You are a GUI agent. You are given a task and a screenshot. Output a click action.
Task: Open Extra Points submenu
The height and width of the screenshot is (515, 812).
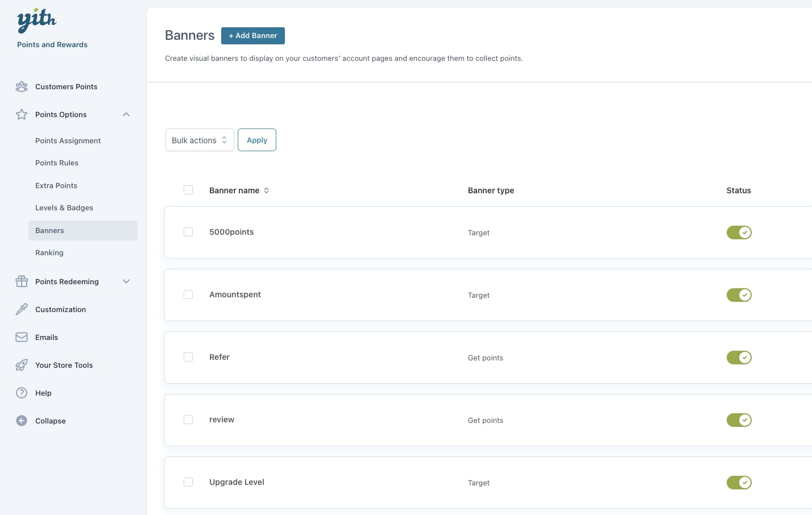(x=56, y=185)
